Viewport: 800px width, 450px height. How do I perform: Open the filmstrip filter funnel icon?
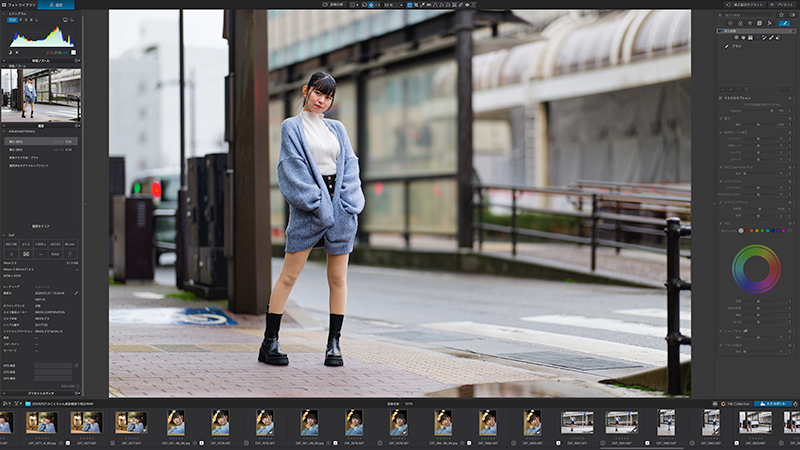[x=17, y=404]
